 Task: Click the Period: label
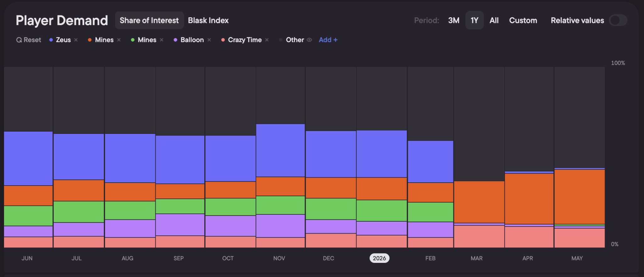coord(427,20)
